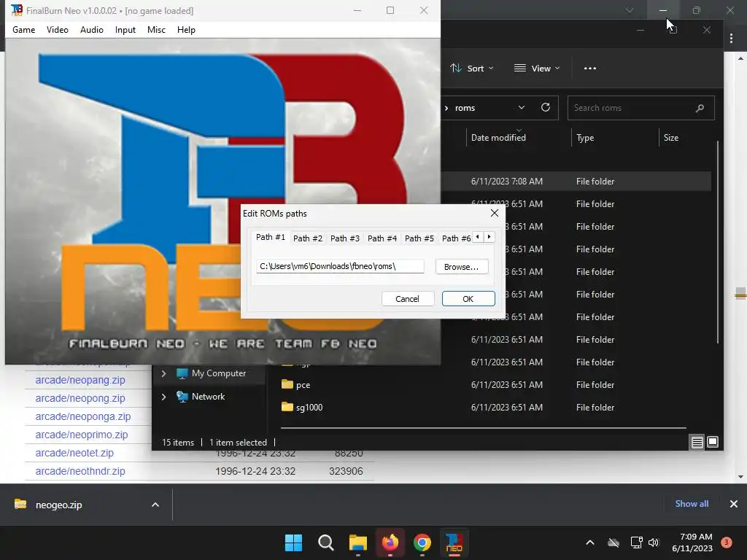Open the neogeo.zip download options chevron
This screenshot has width=747, height=560.
tap(155, 505)
